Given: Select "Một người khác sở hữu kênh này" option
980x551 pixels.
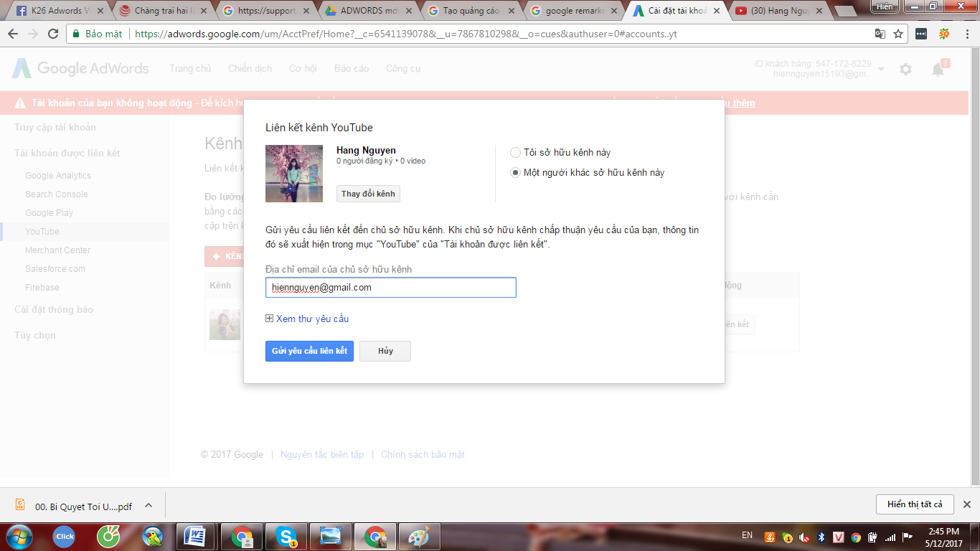Looking at the screenshot, I should click(515, 173).
